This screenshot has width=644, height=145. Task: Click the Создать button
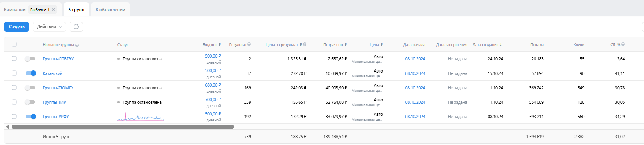[17, 26]
